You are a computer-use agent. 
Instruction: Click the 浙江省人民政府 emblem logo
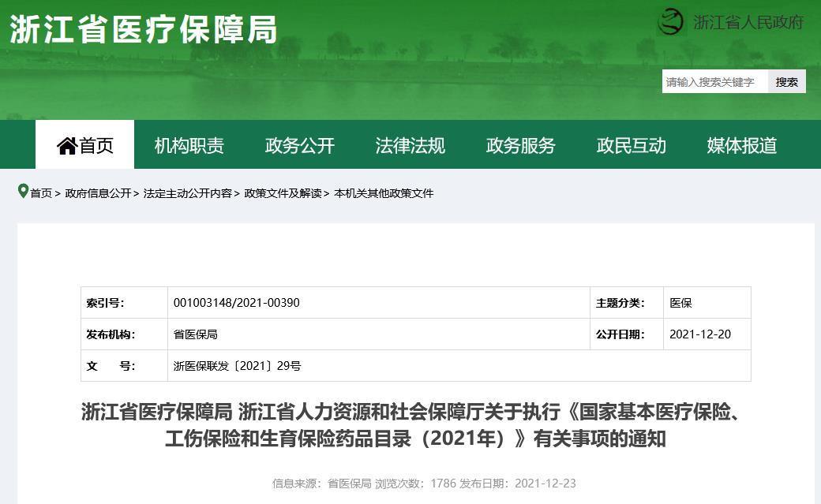[671, 22]
